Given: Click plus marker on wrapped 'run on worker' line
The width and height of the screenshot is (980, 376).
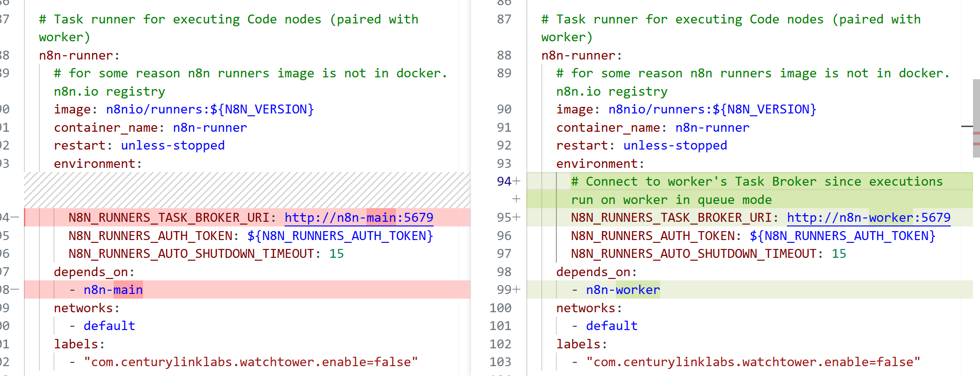Looking at the screenshot, I should tap(517, 199).
